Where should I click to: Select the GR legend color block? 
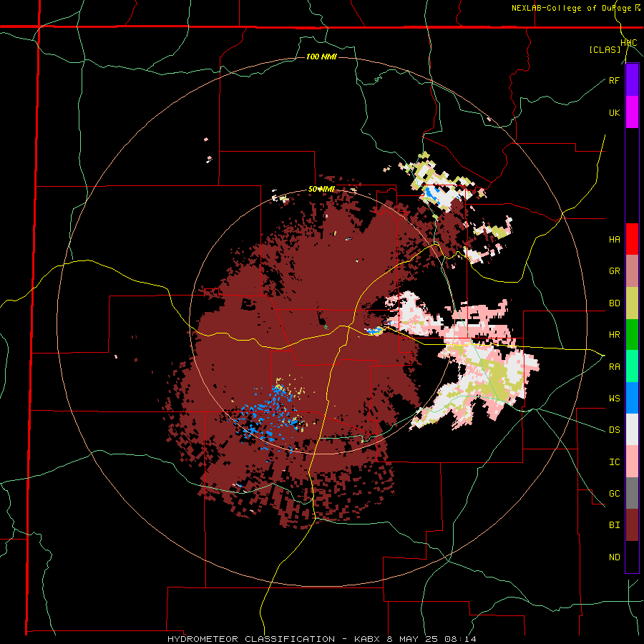point(632,271)
